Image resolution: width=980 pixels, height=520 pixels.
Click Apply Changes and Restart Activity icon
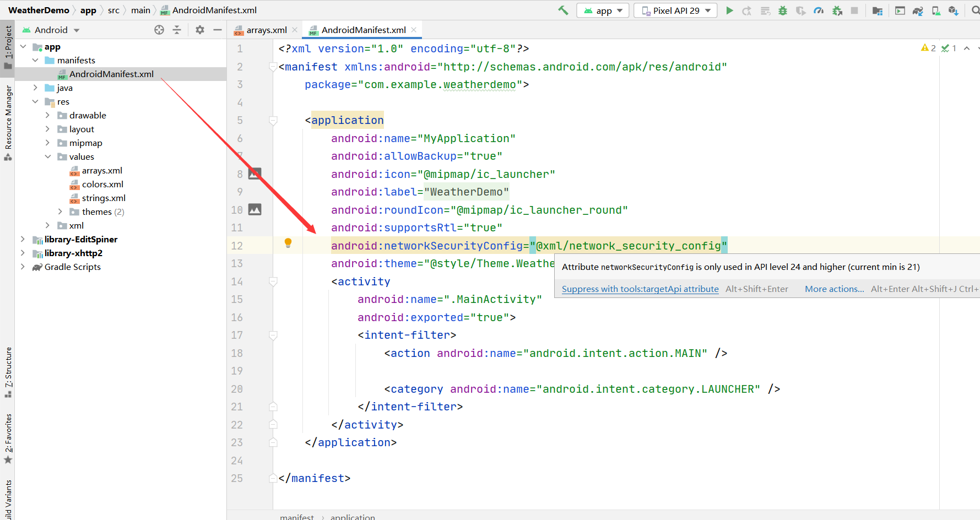[747, 10]
